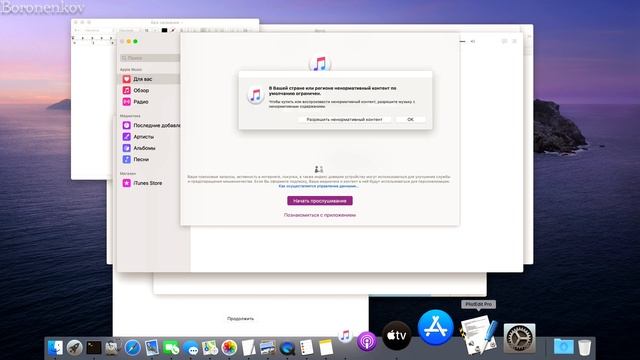Open 'Последние добавленные' in the library
The width and height of the screenshot is (640, 360).
pyautogui.click(x=150, y=125)
